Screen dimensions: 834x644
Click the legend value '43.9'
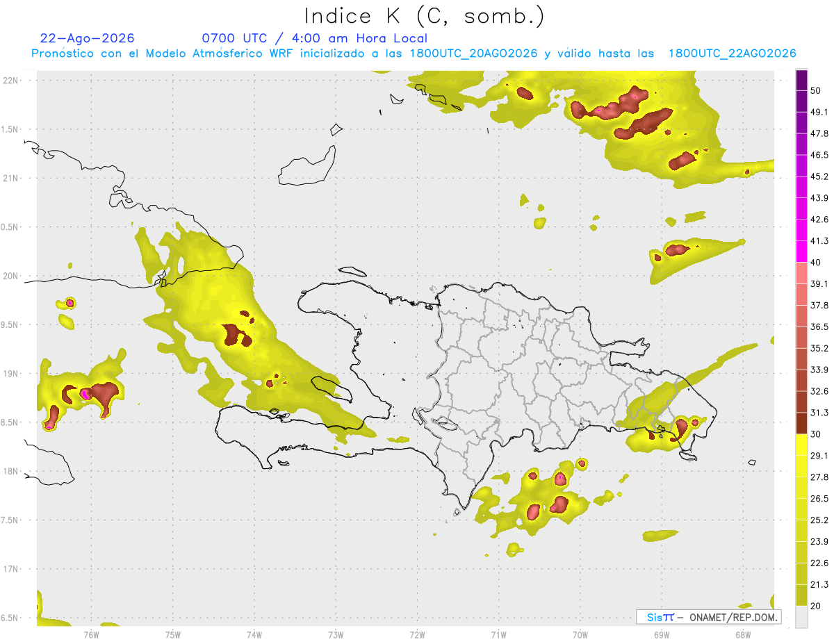(819, 198)
